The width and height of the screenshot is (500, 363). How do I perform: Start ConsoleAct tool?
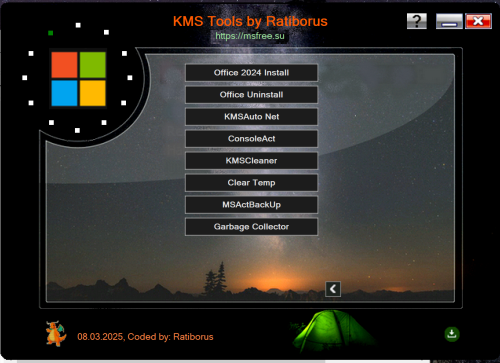pos(251,139)
